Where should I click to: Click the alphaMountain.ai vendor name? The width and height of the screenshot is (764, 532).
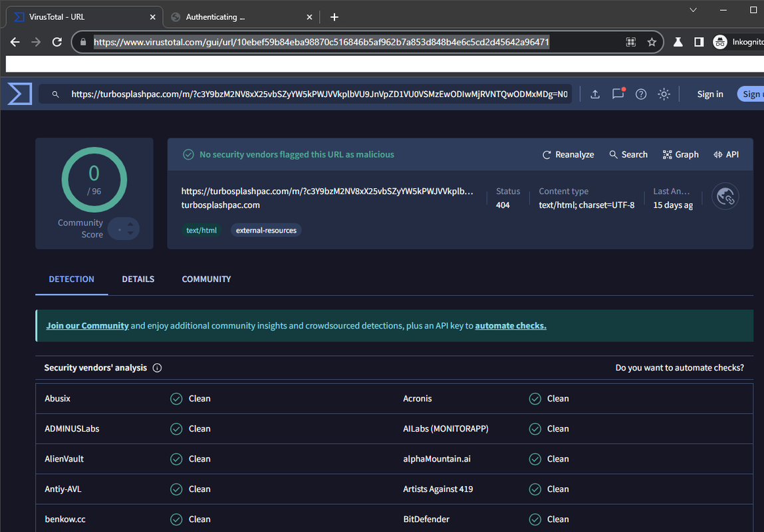tap(437, 459)
